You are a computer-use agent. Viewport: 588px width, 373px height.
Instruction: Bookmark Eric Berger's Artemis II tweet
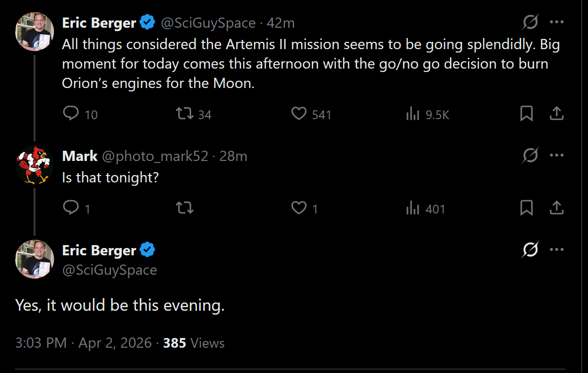[526, 114]
